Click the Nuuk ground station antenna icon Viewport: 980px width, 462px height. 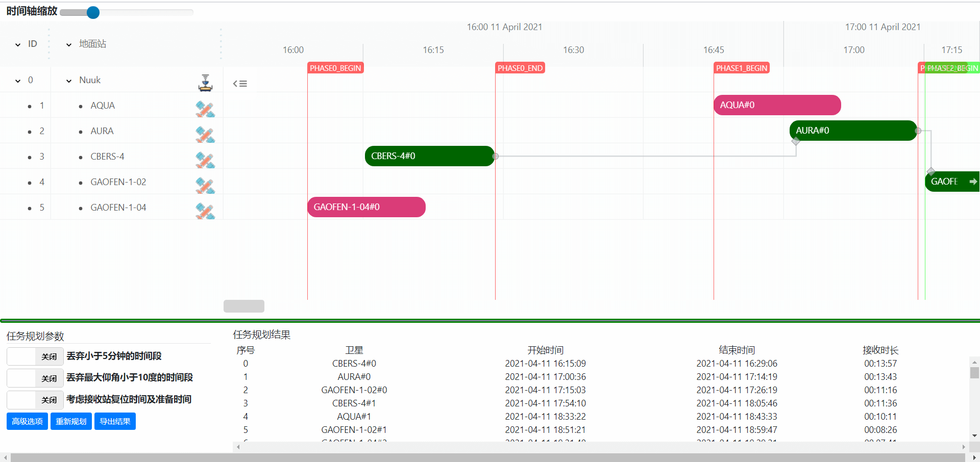click(205, 83)
